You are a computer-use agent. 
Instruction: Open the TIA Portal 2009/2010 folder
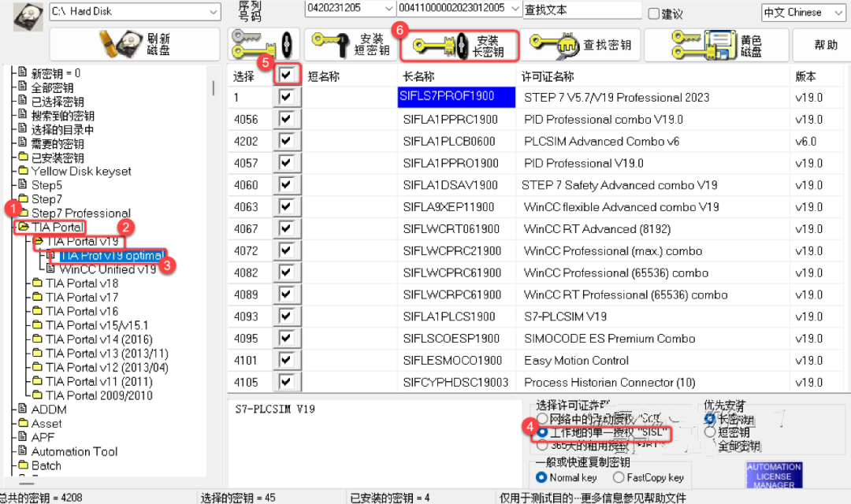click(98, 395)
